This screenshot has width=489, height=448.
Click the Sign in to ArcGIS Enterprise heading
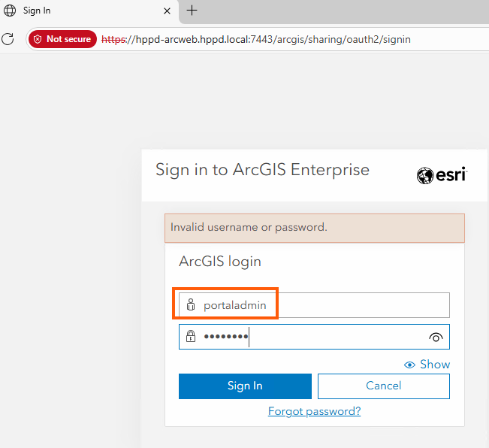(262, 170)
